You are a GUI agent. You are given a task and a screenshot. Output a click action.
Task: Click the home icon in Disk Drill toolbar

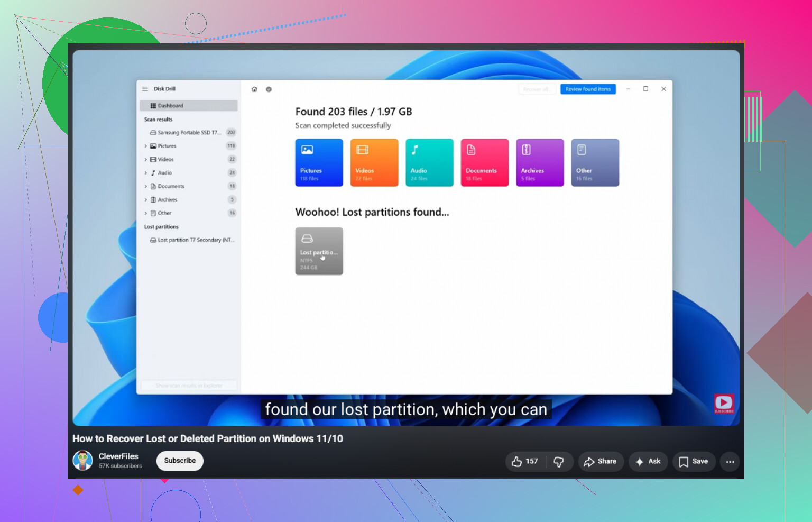point(254,89)
